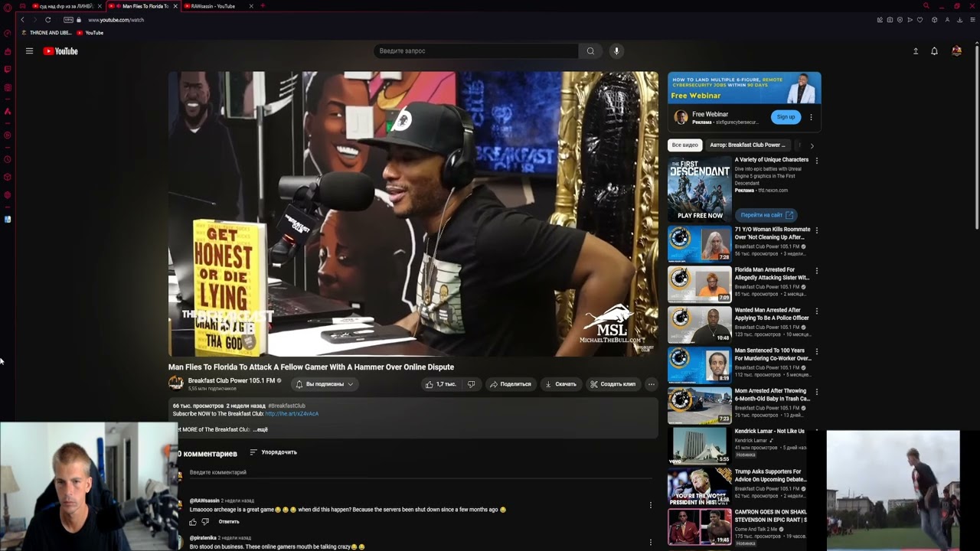Click the browser tab search magnifier
Screen dimensions: 980x551
(926, 6)
